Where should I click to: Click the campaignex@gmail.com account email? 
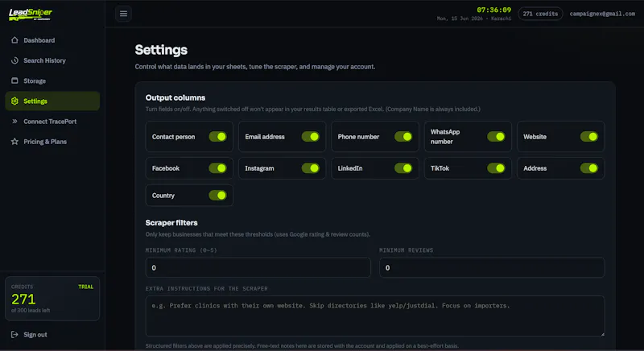pos(602,14)
